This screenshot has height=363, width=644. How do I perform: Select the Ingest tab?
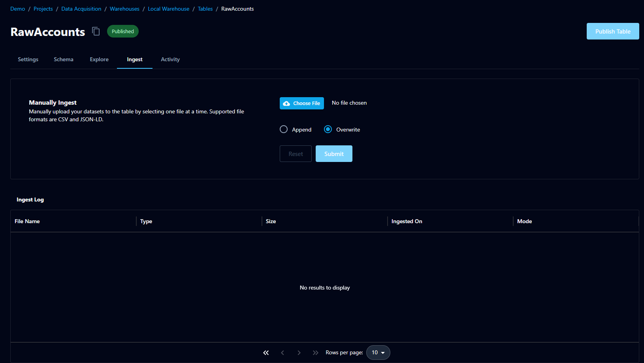(x=135, y=59)
